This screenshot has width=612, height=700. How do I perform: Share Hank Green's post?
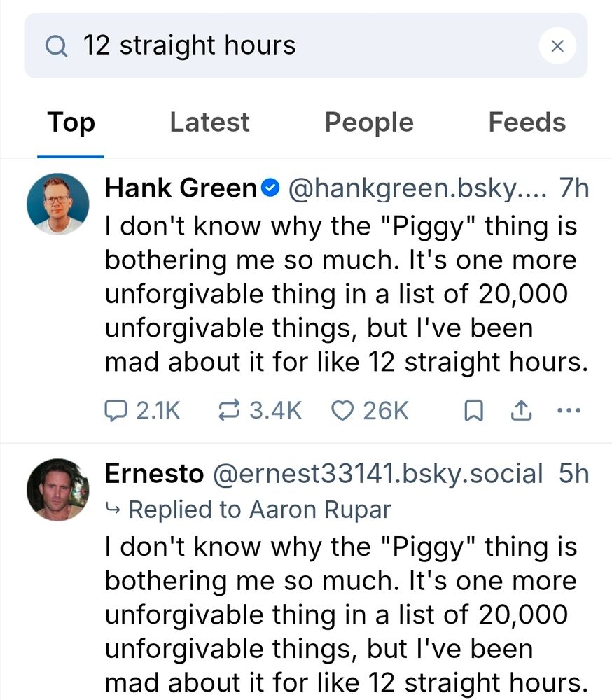tap(520, 412)
